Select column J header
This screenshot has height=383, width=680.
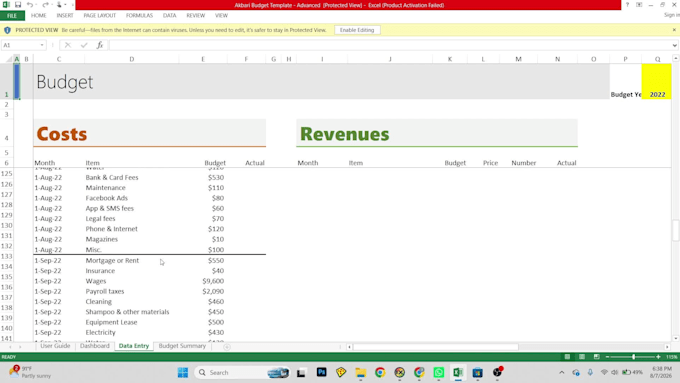(390, 59)
